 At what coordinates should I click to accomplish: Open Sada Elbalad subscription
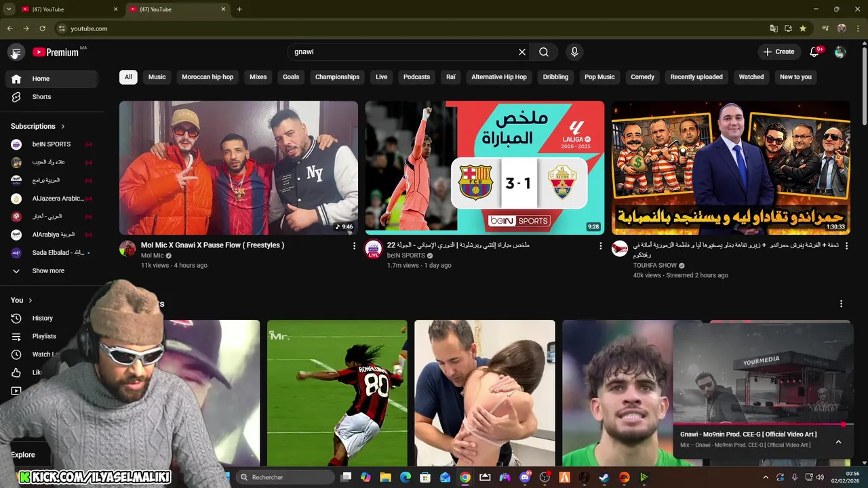[x=52, y=253]
